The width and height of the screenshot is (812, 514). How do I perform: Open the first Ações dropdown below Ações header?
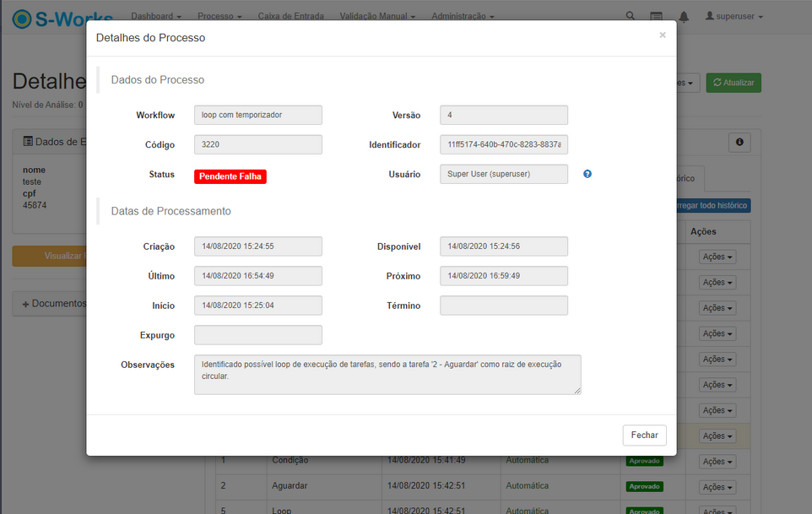click(717, 257)
